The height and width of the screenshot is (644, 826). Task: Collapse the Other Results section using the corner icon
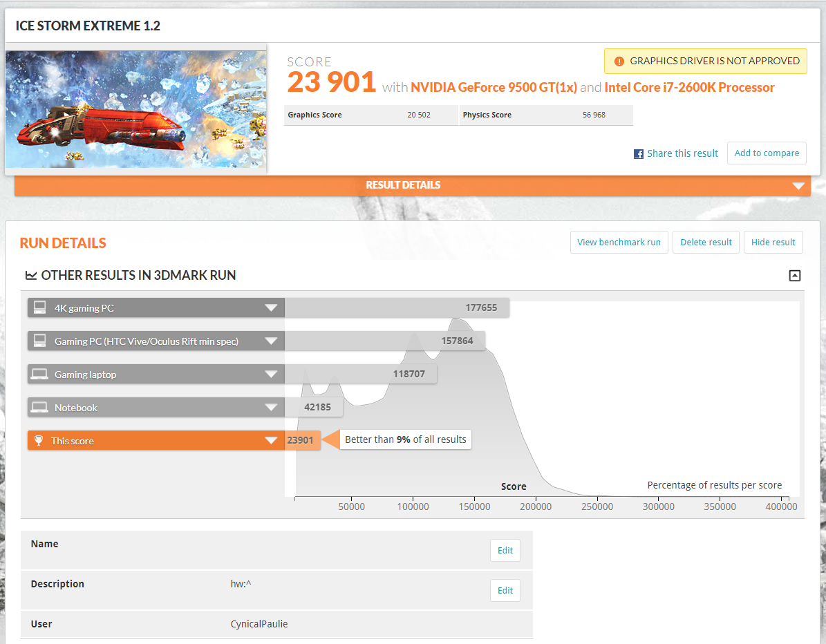795,276
